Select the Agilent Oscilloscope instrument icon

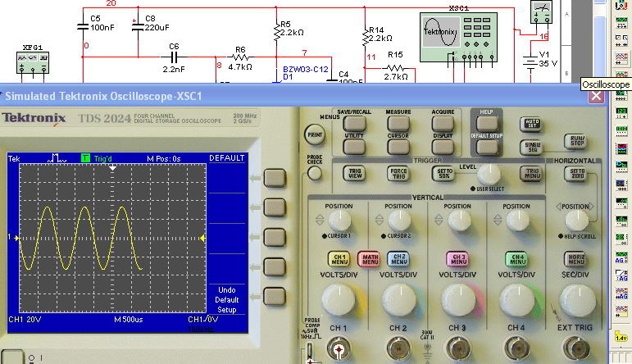point(621,293)
